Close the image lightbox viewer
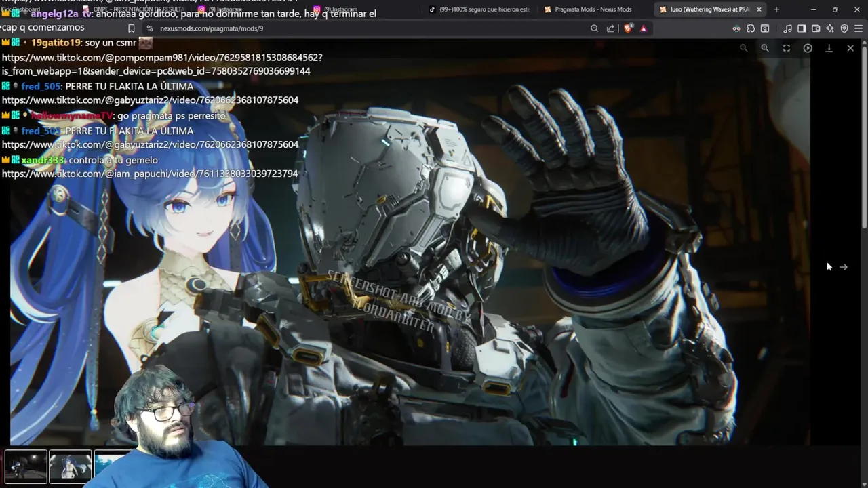 (850, 48)
